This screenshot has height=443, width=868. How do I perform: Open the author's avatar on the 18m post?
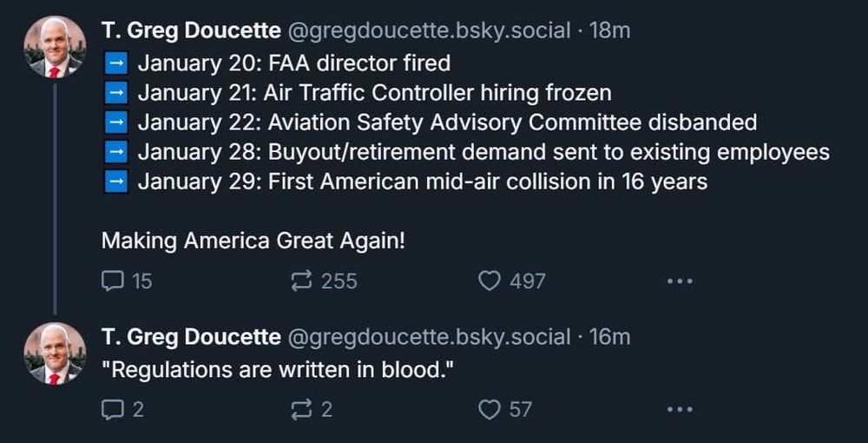55,47
